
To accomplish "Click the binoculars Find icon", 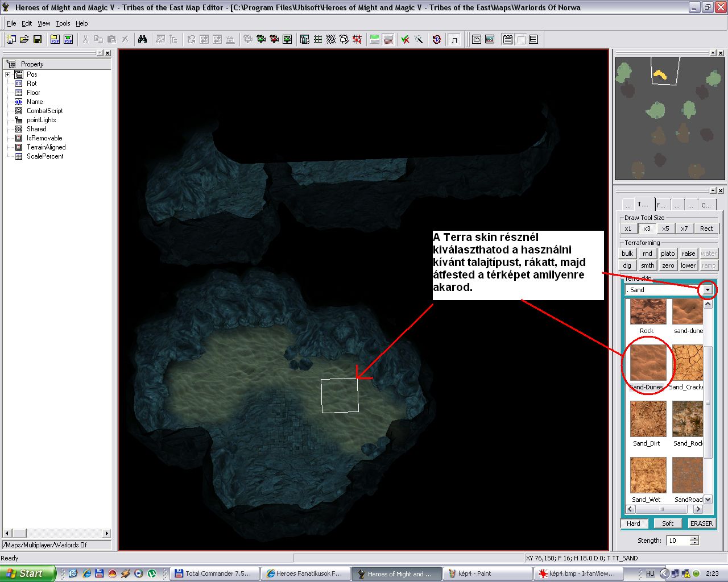I will [x=143, y=39].
